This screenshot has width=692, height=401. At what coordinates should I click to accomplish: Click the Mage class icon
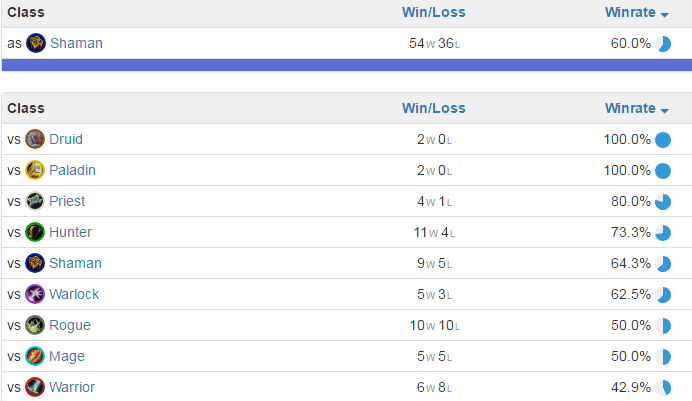(x=35, y=356)
